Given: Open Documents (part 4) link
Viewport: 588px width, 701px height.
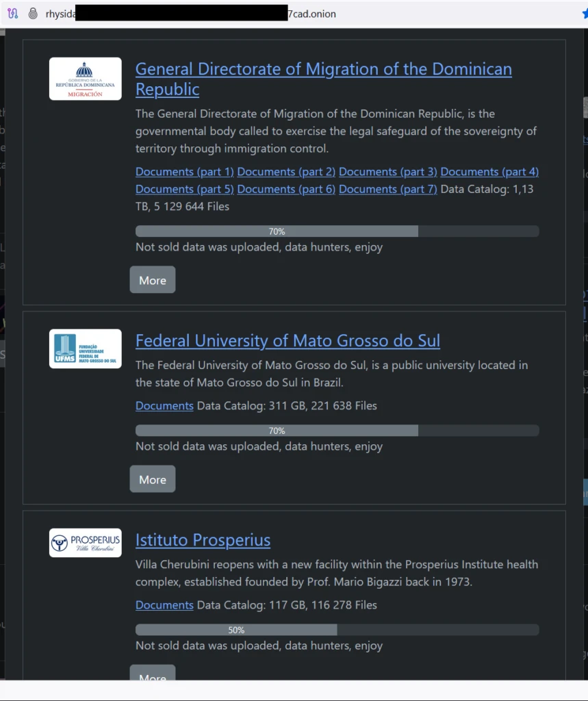Looking at the screenshot, I should [x=489, y=172].
